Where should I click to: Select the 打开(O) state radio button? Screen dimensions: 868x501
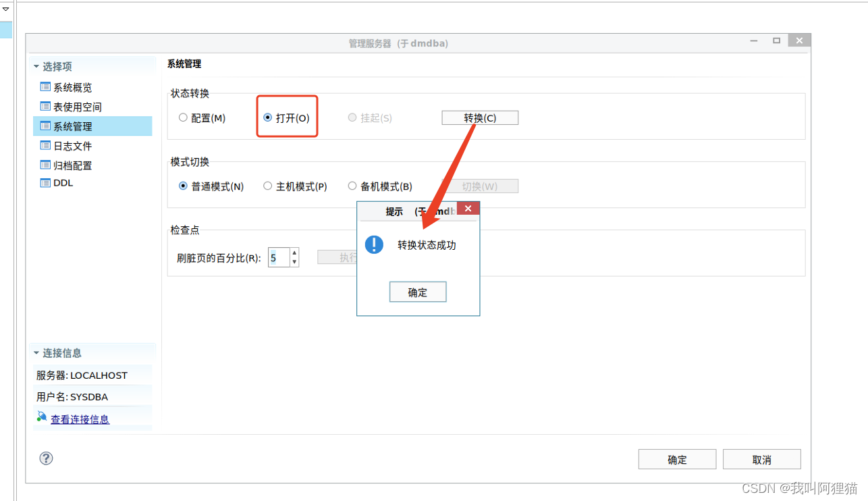coord(267,117)
